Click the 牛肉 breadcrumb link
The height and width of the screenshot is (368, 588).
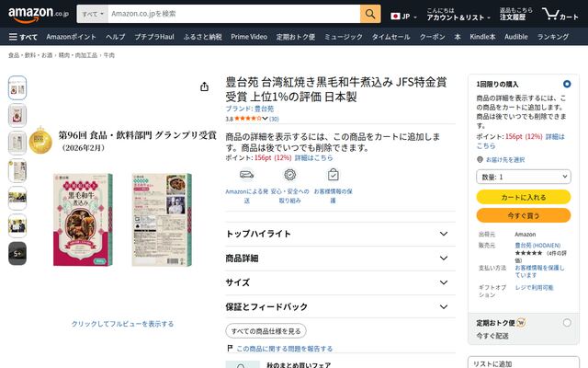pyautogui.click(x=108, y=55)
